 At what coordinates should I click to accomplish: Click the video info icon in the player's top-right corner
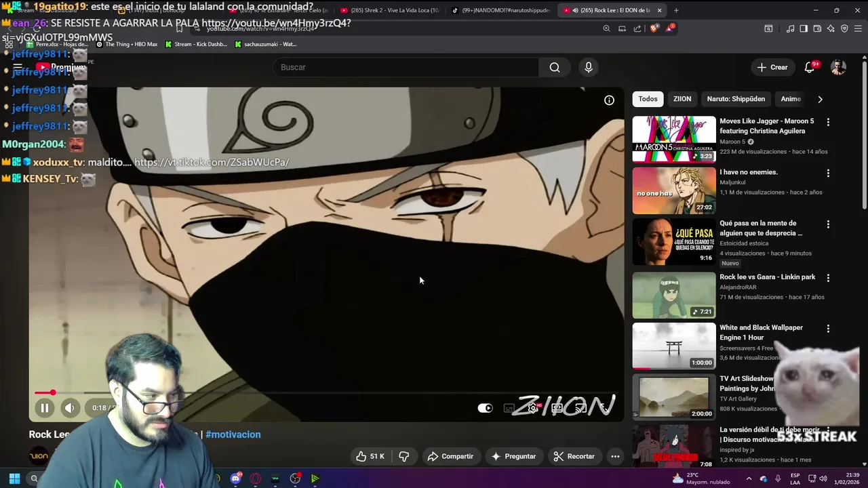pos(609,100)
